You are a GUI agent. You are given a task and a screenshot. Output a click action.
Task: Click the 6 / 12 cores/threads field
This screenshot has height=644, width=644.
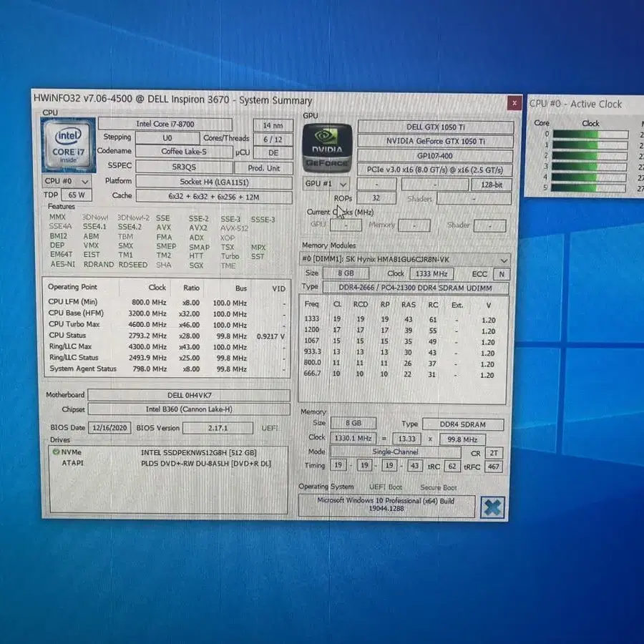(273, 140)
